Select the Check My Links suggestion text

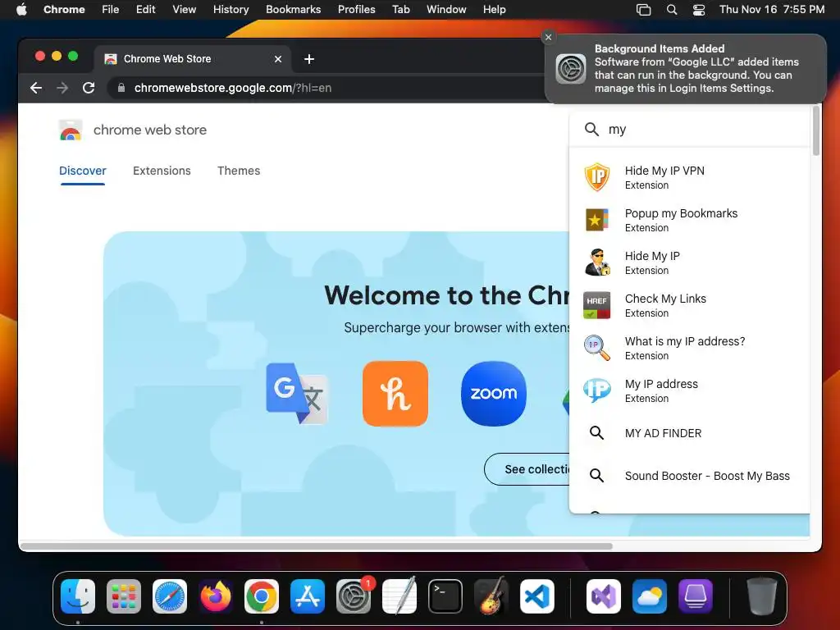point(665,299)
